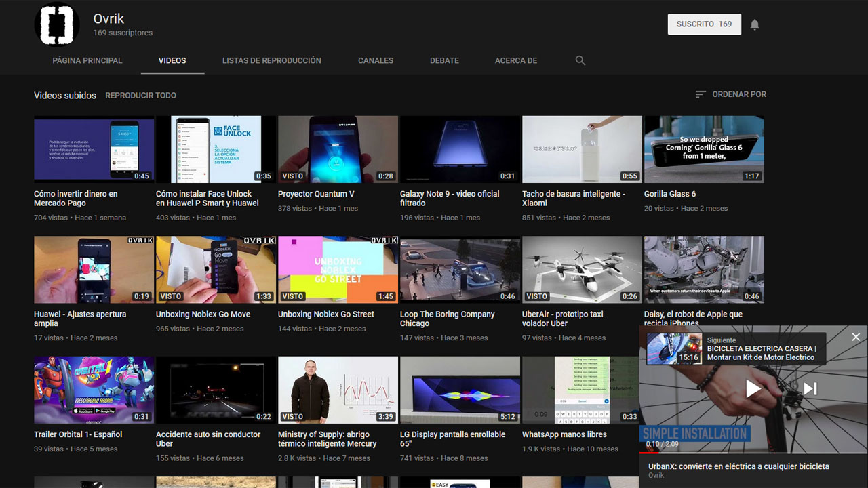Click the Ovrik channel name heading
The image size is (868, 488).
[109, 18]
